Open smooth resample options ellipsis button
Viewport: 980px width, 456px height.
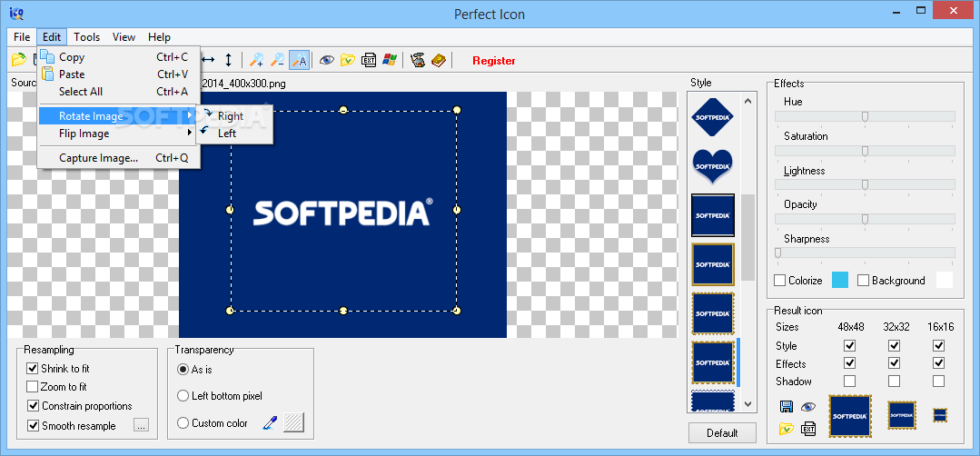pos(142,425)
